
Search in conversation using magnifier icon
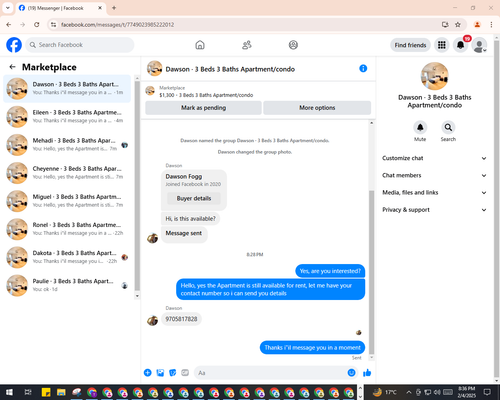448,127
